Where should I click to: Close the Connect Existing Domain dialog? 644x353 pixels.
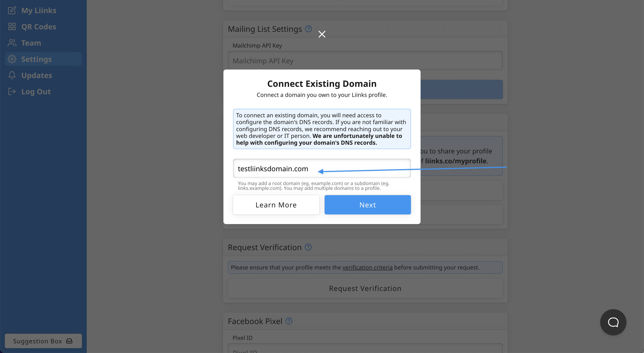pos(322,34)
